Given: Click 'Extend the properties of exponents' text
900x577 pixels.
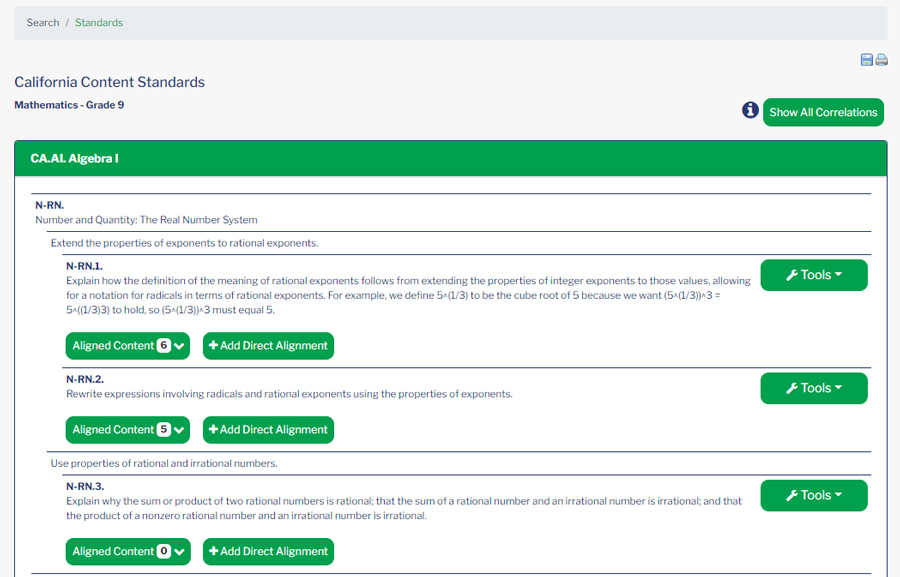Looking at the screenshot, I should coord(184,243).
